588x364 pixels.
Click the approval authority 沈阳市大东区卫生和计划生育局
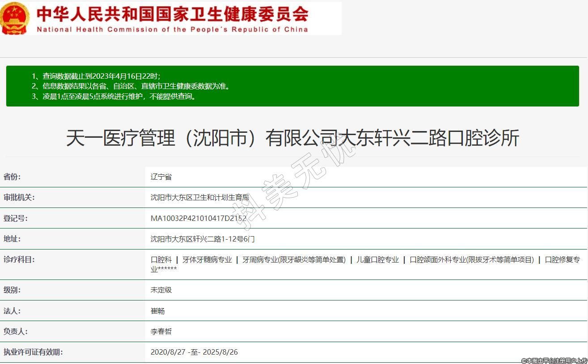pyautogui.click(x=199, y=198)
